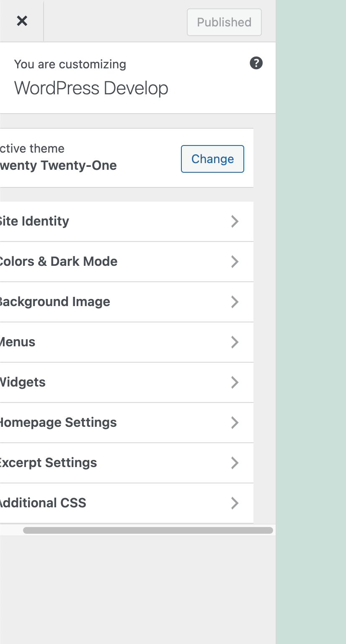This screenshot has width=346, height=644.
Task: Expand Excerpt Settings using its chevron
Action: pos(235,463)
